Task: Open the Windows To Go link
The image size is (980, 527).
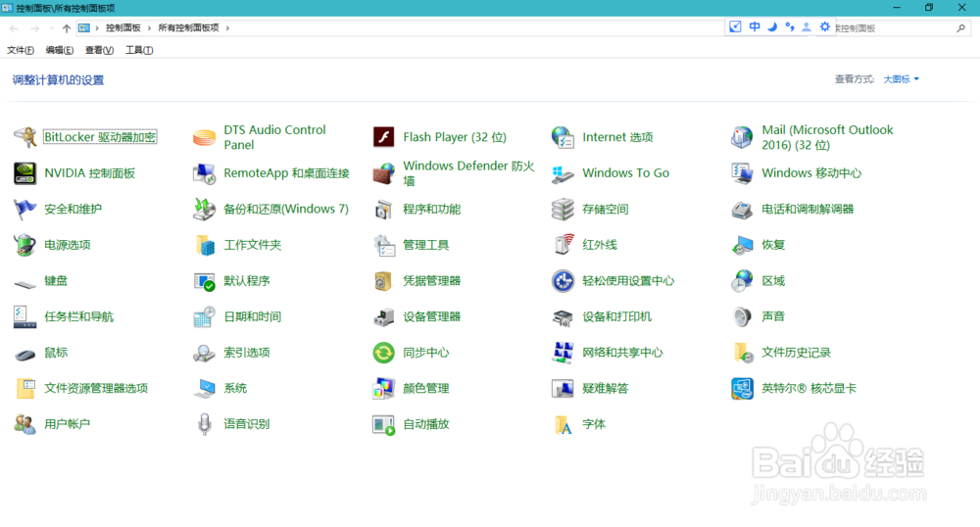Action: [625, 173]
